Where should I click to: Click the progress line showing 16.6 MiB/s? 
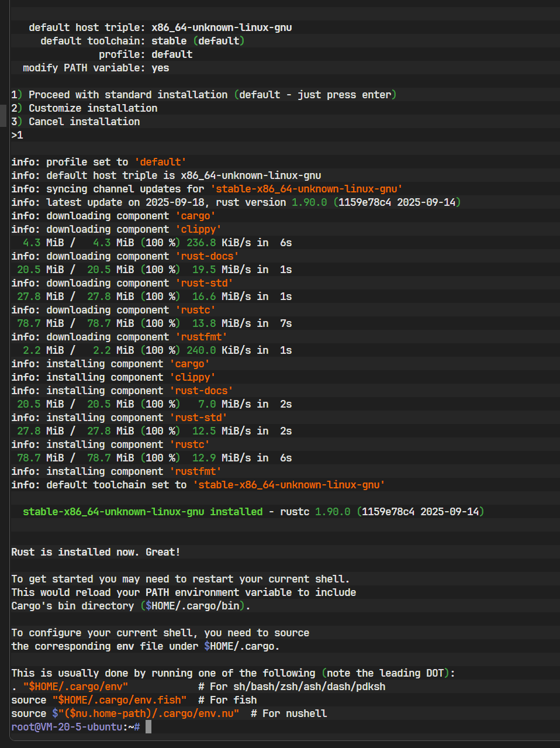[x=154, y=297]
